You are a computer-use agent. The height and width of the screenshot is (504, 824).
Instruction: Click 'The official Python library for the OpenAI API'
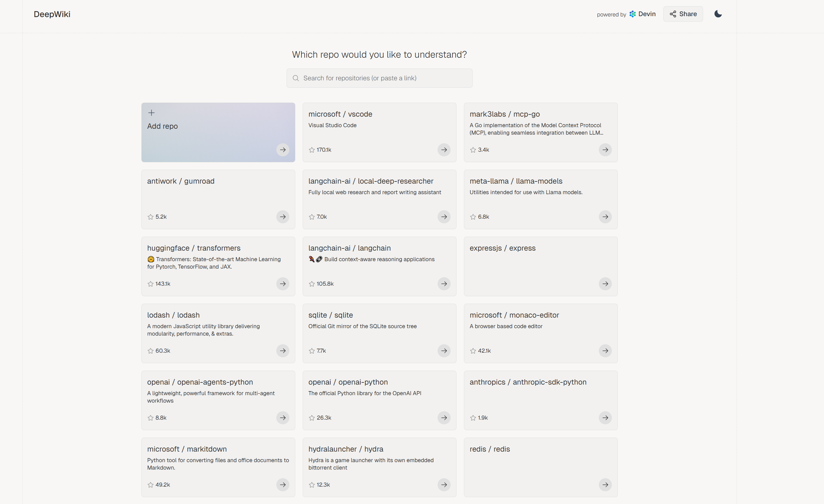tap(364, 393)
